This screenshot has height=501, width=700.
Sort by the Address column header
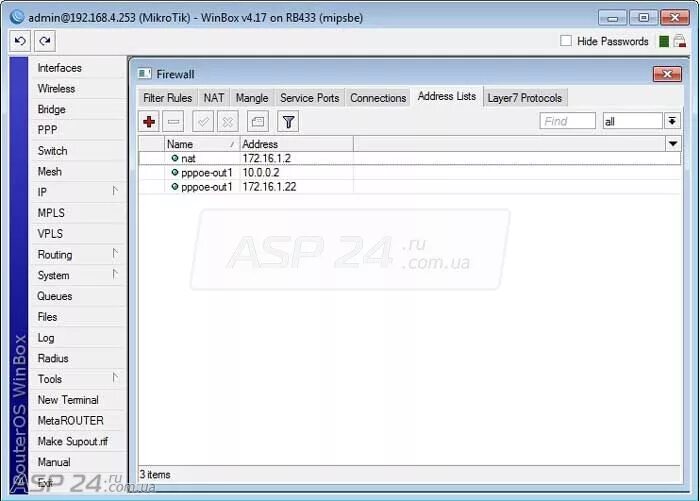click(x=296, y=144)
